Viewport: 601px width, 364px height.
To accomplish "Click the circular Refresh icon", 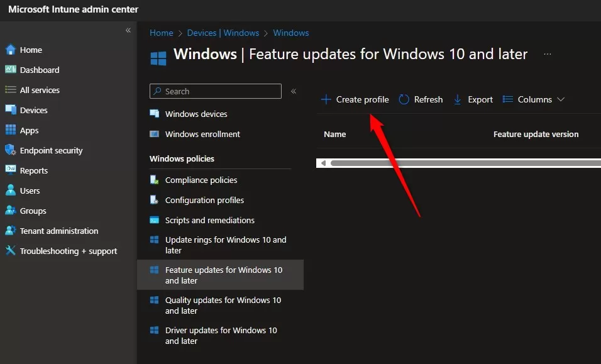I will pyautogui.click(x=404, y=99).
